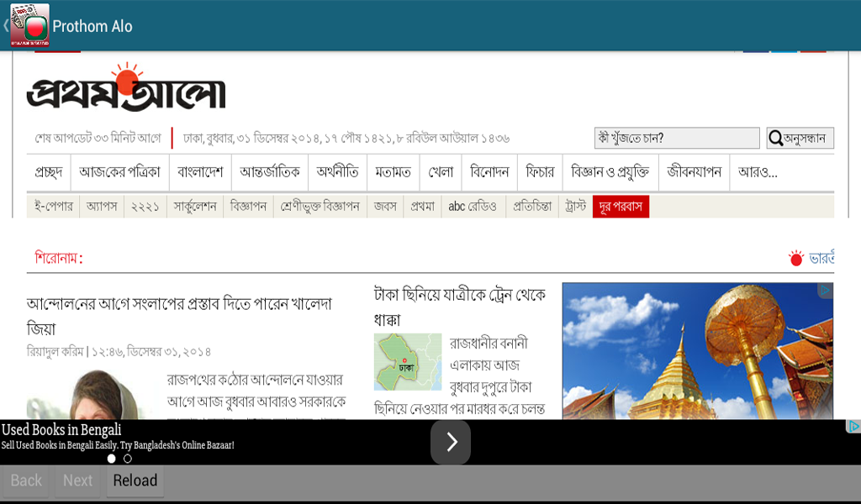
Task: Click the Reload button
Action: click(x=135, y=481)
